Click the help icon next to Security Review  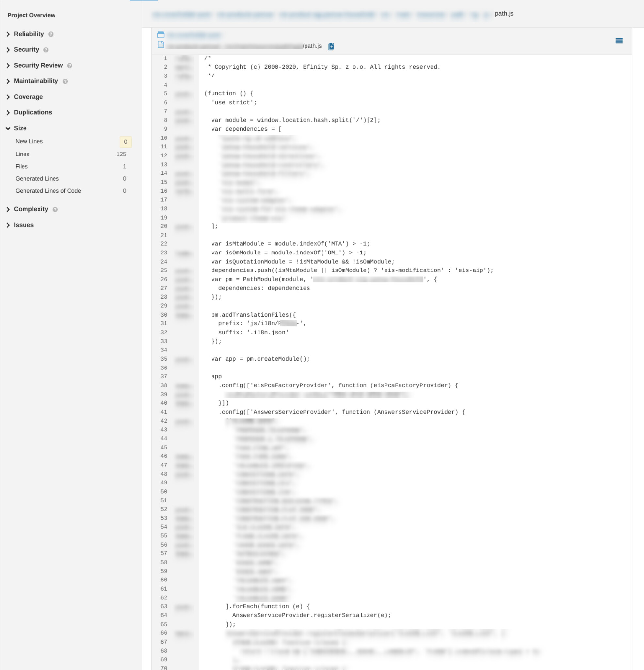[x=69, y=66]
